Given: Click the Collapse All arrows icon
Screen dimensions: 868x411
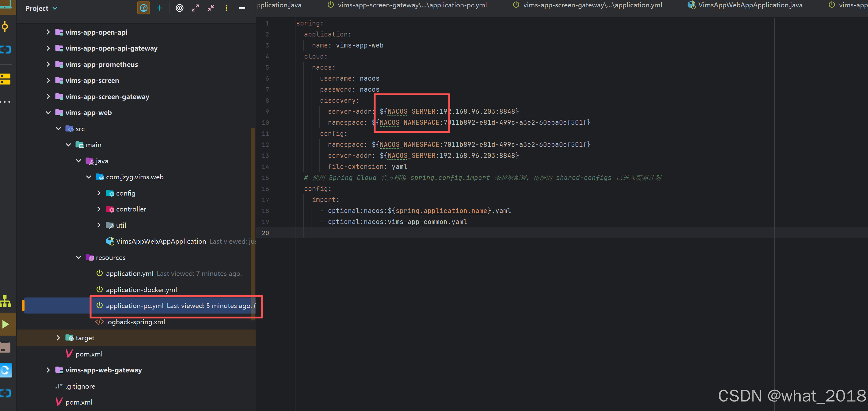Looking at the screenshot, I should 211,8.
